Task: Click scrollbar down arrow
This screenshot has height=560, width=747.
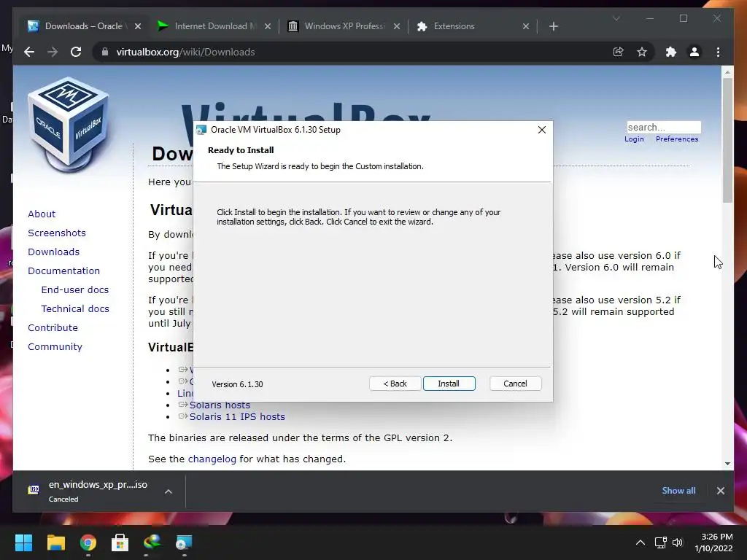Action: coord(727,464)
